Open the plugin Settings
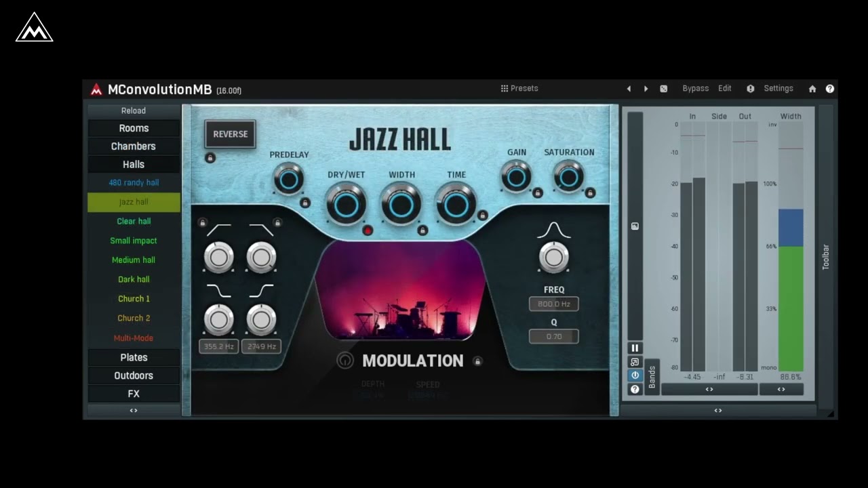Image resolution: width=868 pixels, height=488 pixels. 778,89
